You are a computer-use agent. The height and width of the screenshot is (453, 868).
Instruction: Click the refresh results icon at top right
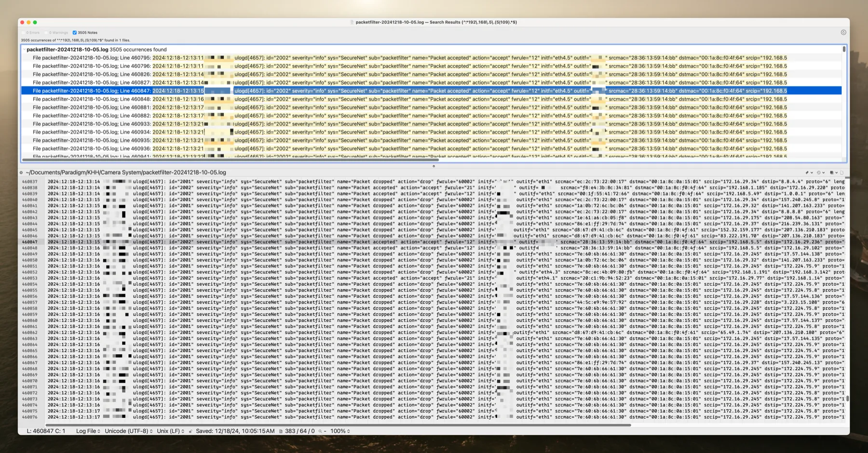(x=843, y=32)
